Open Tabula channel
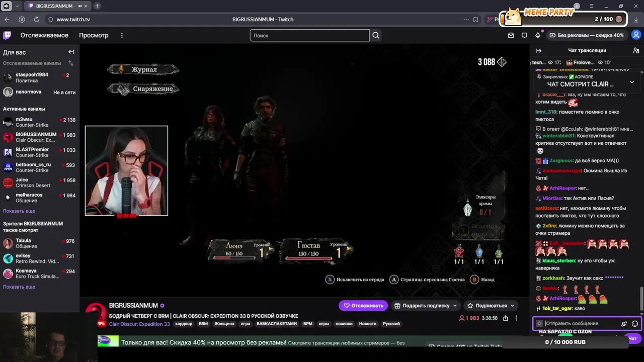The image size is (644, 362). coord(39,243)
